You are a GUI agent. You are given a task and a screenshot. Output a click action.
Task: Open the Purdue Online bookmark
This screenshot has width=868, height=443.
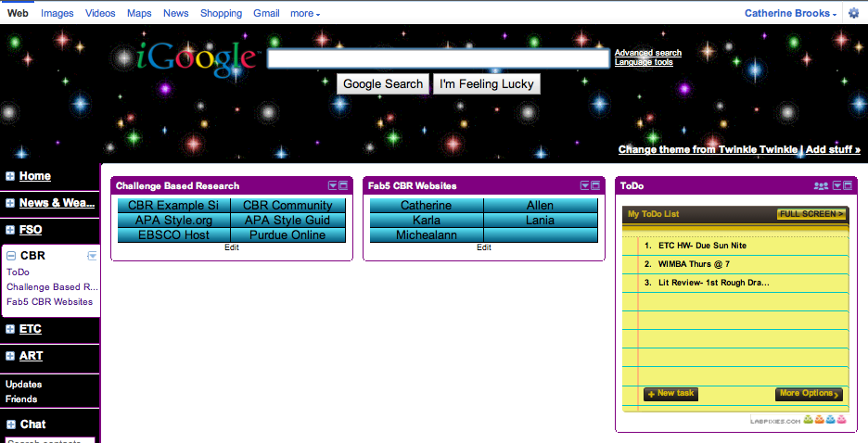287,235
